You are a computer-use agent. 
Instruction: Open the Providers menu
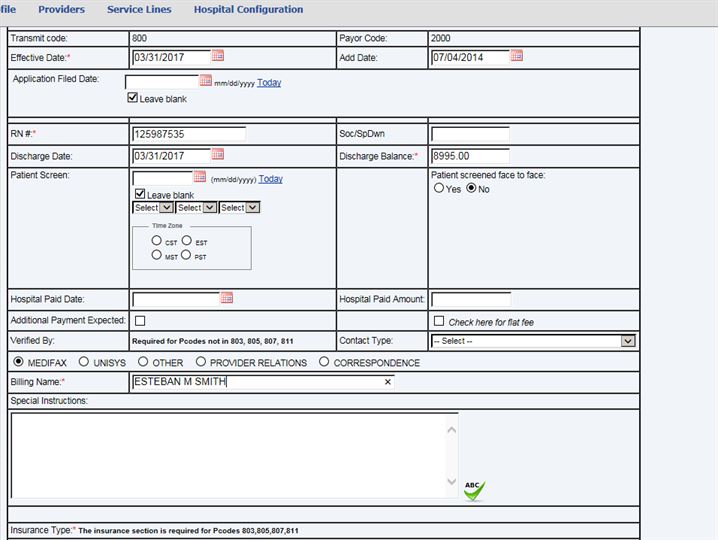click(x=61, y=10)
